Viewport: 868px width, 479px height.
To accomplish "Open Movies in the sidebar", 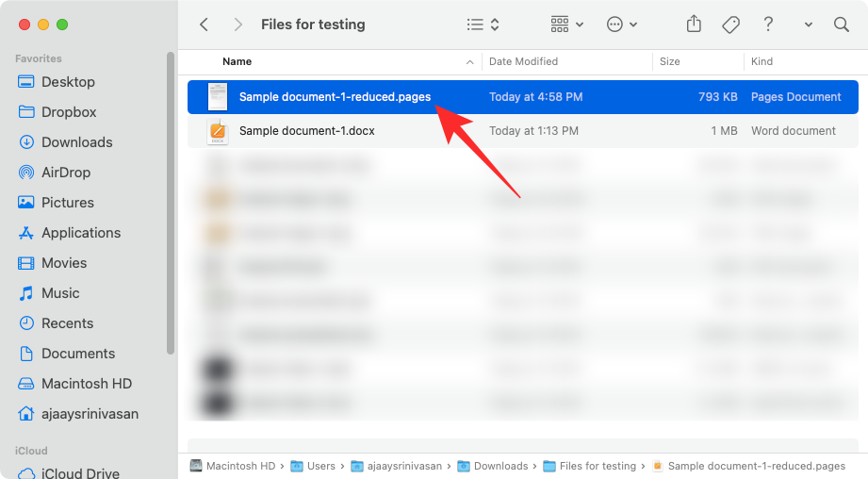I will (52, 263).
